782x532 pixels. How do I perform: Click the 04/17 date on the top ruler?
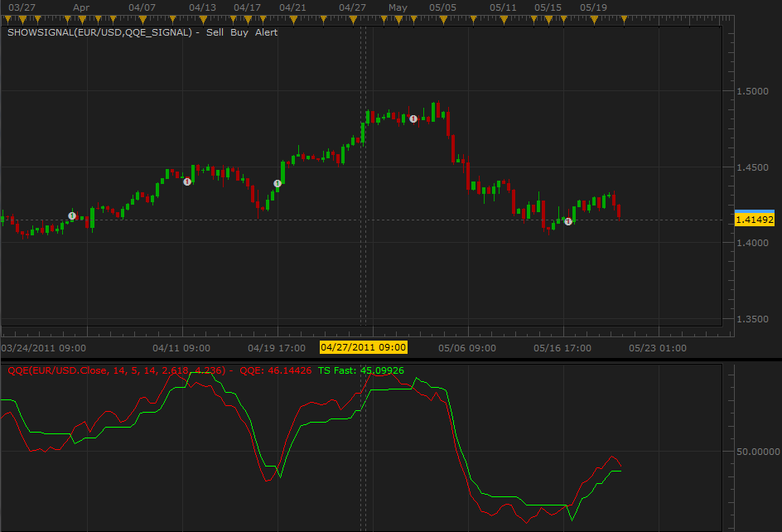click(x=248, y=7)
